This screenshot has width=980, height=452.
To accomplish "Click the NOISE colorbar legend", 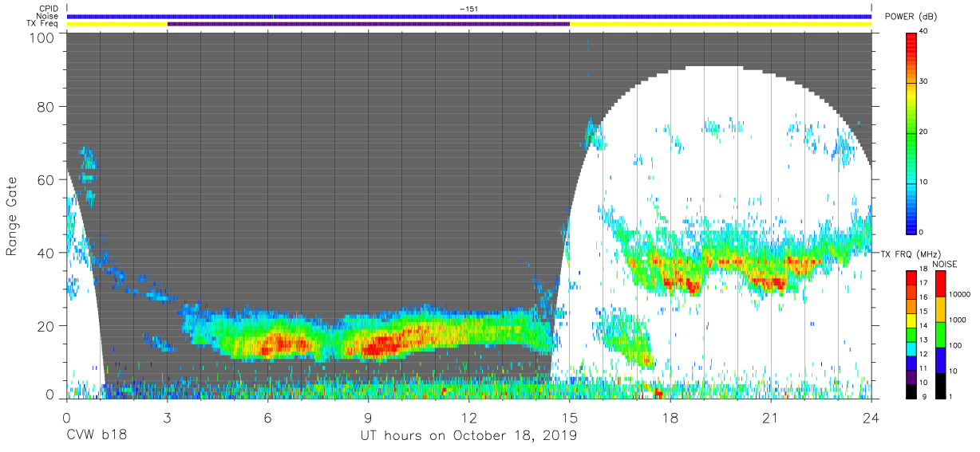I will pyautogui.click(x=940, y=333).
